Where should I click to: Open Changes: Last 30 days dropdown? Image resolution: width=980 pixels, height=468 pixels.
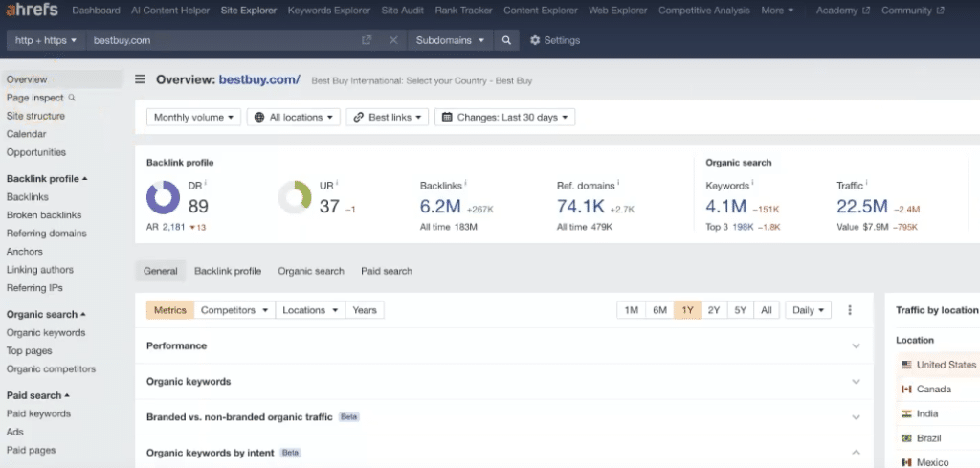[x=505, y=117]
